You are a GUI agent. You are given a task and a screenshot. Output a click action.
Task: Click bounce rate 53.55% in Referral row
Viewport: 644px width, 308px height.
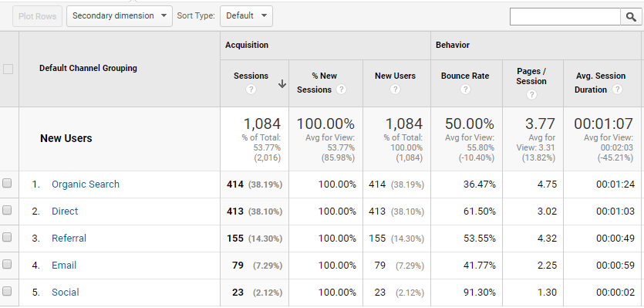pyautogui.click(x=479, y=239)
